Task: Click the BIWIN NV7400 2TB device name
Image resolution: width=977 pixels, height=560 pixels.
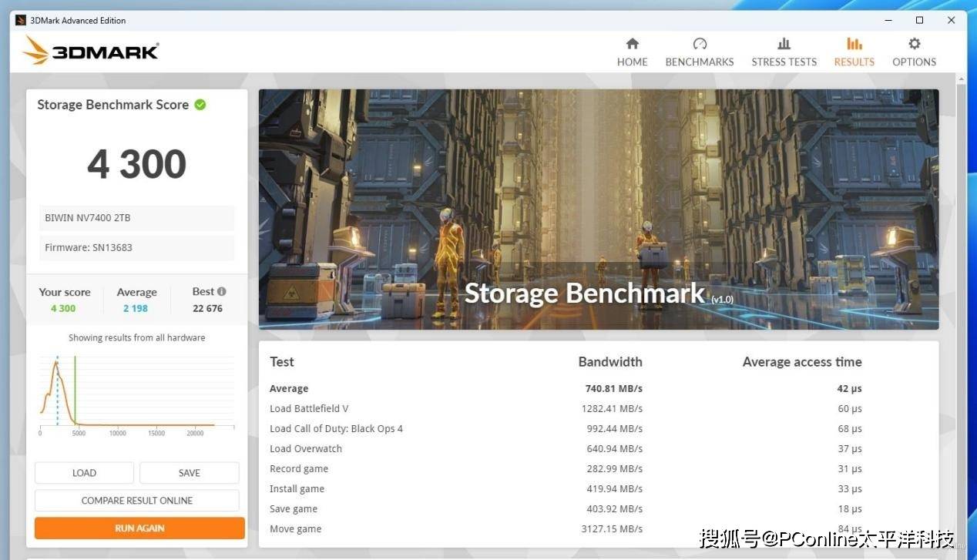Action: [x=137, y=218]
